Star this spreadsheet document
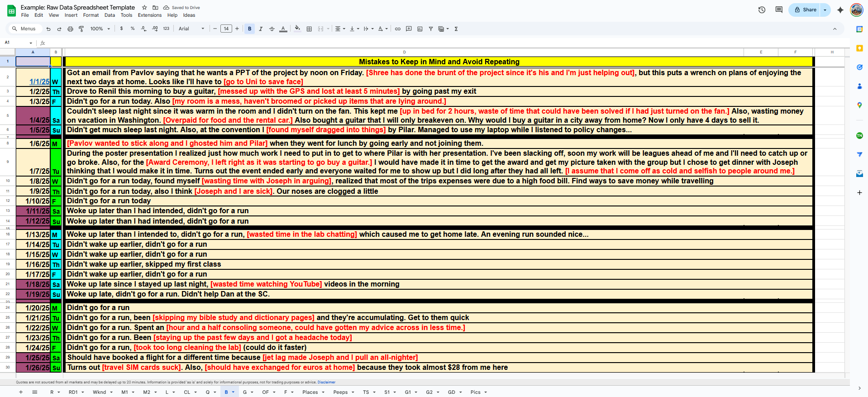Viewport: 868px width, 397px height. click(144, 8)
